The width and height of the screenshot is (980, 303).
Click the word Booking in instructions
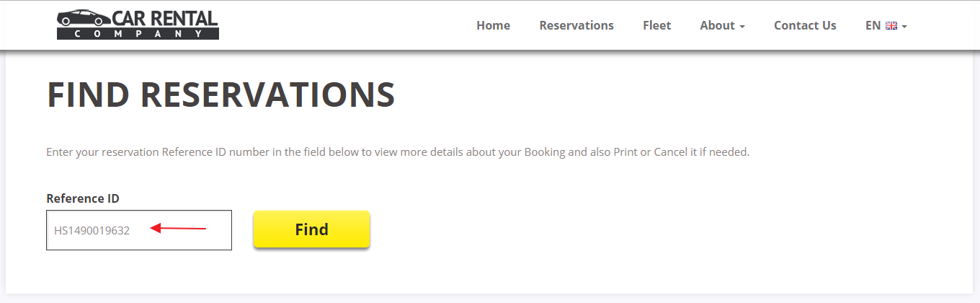click(545, 152)
